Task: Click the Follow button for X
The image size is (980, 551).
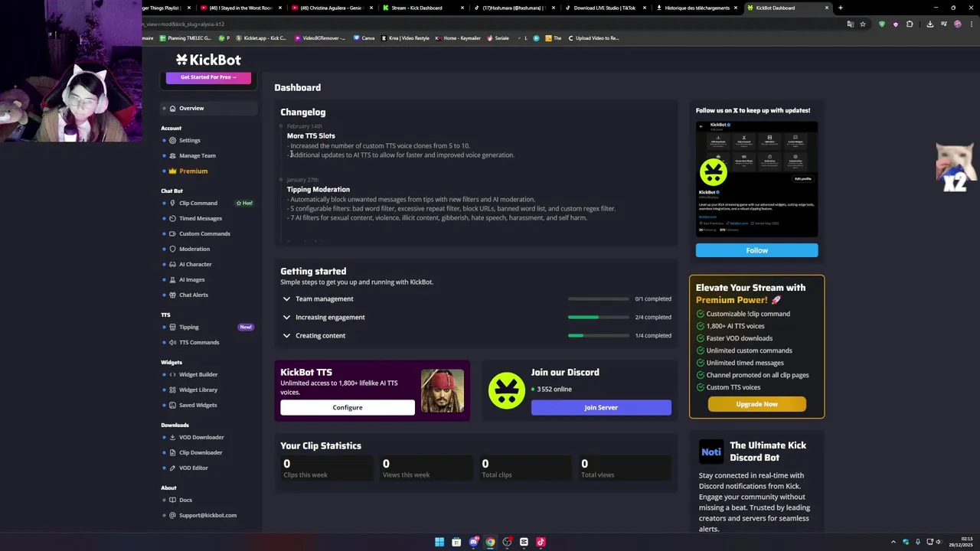Action: (x=756, y=250)
